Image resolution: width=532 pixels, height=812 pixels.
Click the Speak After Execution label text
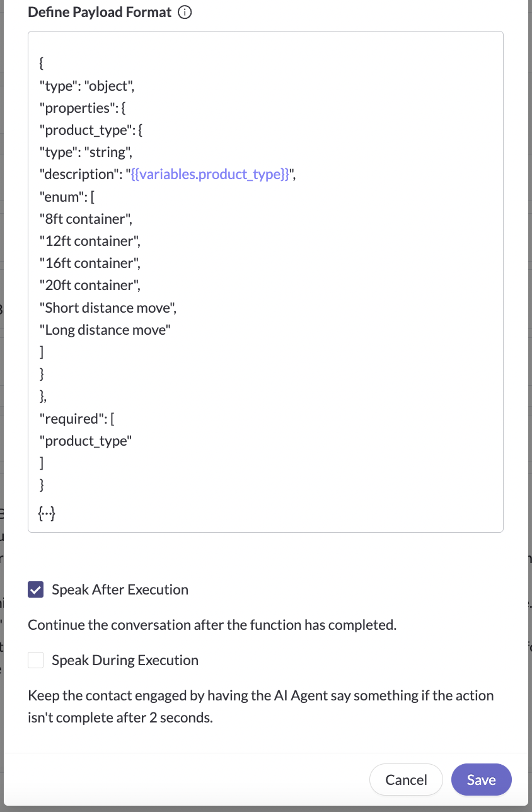pyautogui.click(x=120, y=589)
